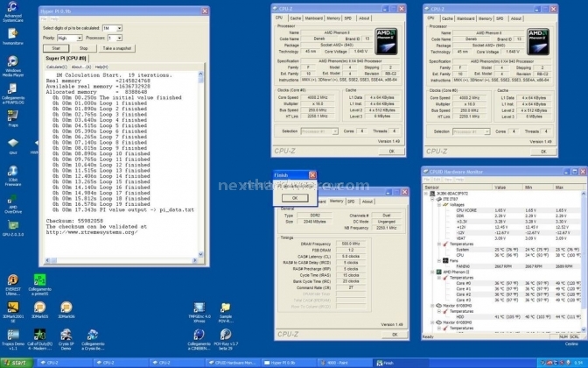
Task: Open the Collegamento a FRAPSLOG shortcut
Action: [13, 94]
